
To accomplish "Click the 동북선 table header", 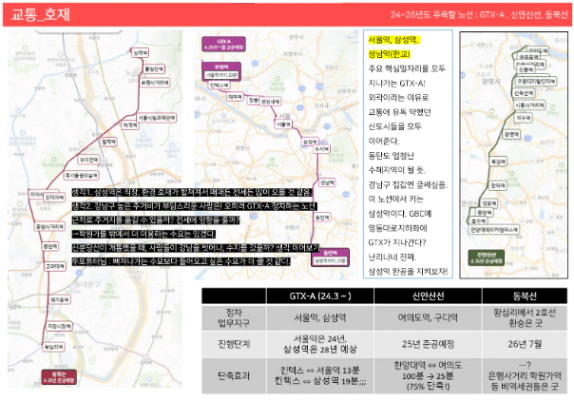I will point(525,296).
